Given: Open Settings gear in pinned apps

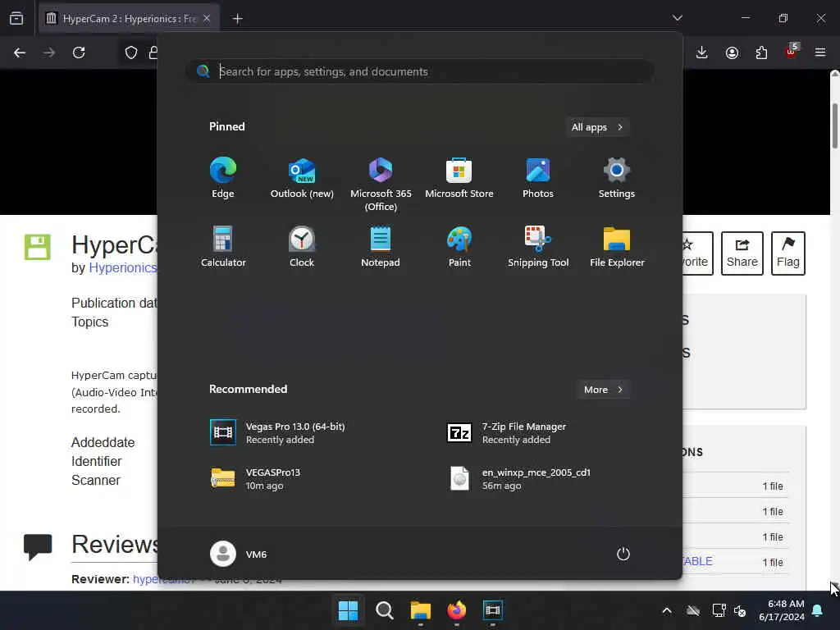Looking at the screenshot, I should (x=617, y=178).
